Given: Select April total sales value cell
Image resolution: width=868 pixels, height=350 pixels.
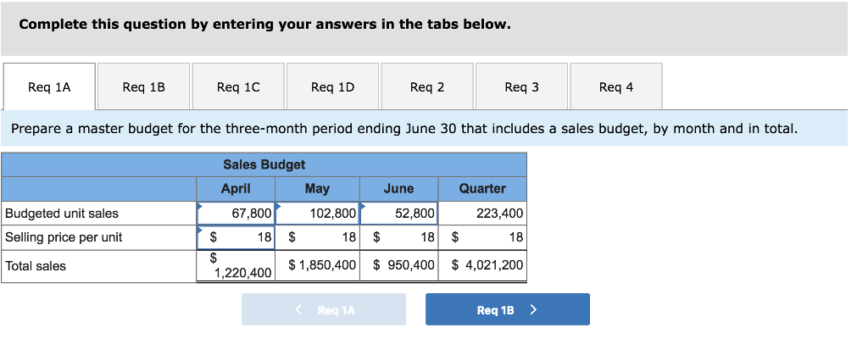Looking at the screenshot, I should [236, 266].
